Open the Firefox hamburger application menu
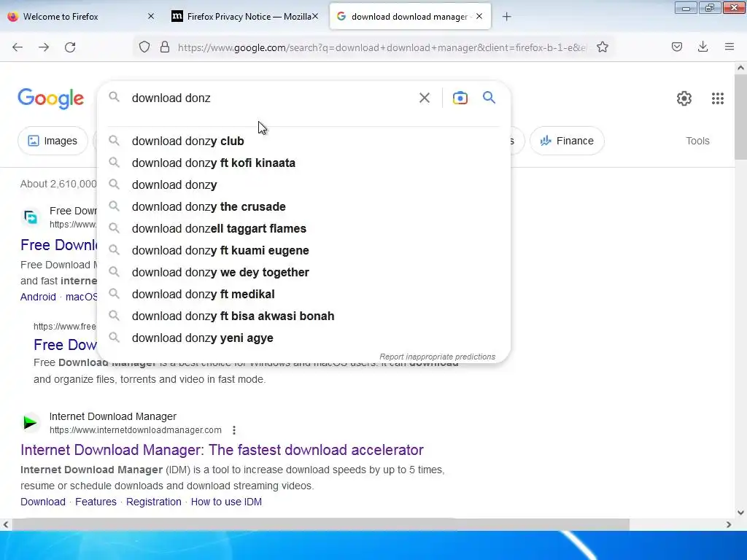 click(729, 47)
